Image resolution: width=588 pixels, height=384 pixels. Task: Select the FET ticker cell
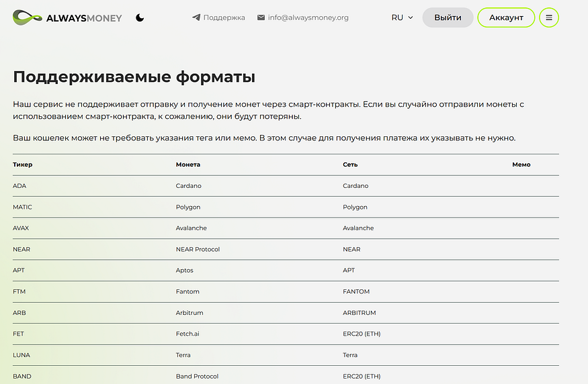(x=18, y=334)
